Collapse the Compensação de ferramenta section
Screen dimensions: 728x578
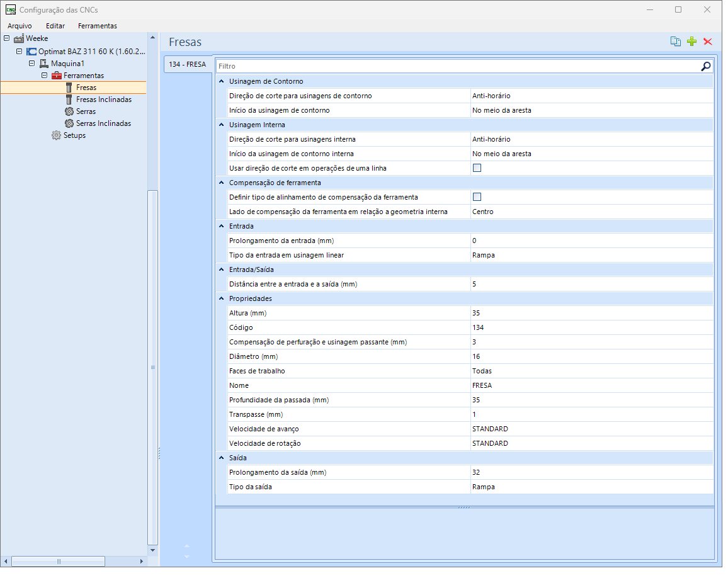point(222,183)
